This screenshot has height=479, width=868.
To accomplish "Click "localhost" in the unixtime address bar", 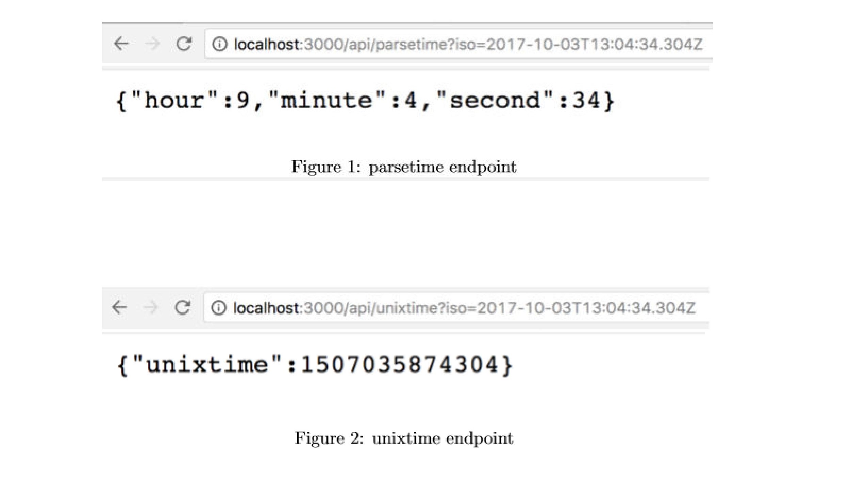I will pyautogui.click(x=266, y=308).
